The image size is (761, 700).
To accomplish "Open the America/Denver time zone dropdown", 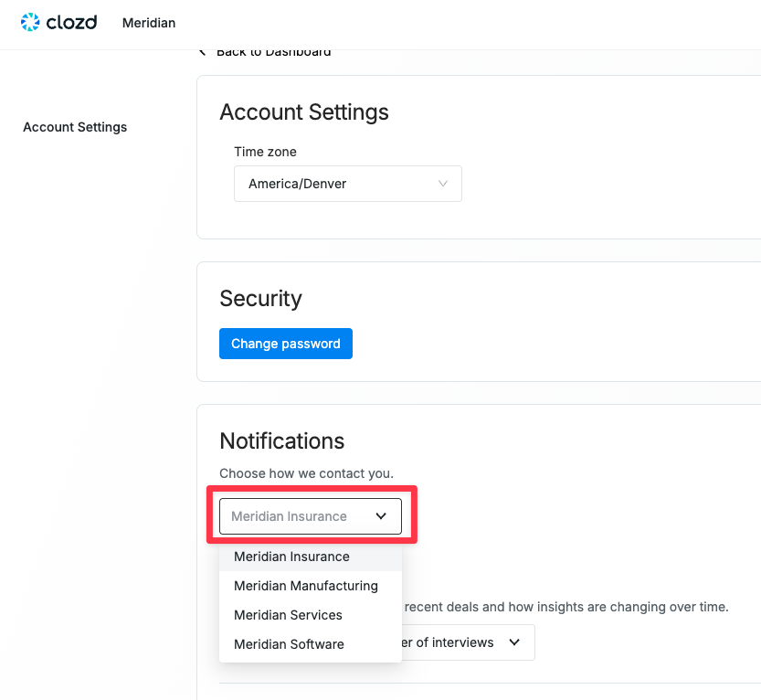I will (347, 184).
